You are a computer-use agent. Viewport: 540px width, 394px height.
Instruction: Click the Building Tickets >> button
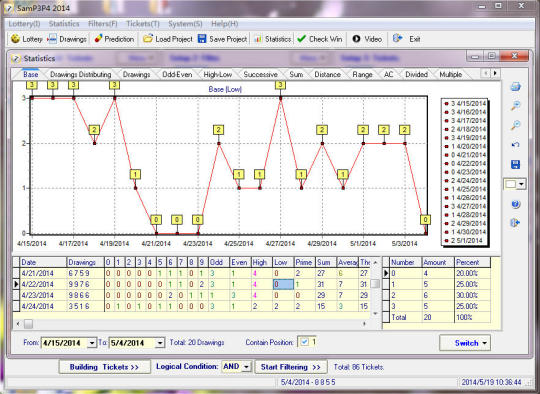[x=104, y=367]
